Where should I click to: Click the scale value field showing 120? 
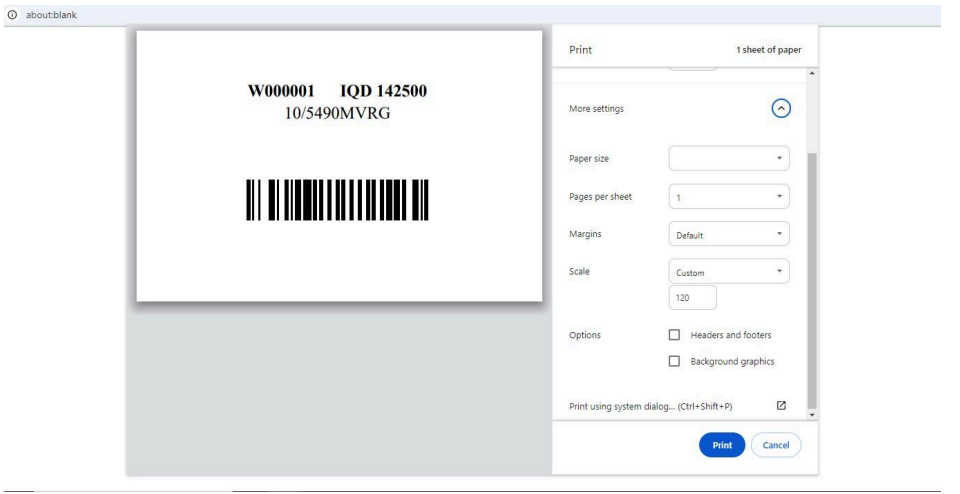click(x=692, y=297)
